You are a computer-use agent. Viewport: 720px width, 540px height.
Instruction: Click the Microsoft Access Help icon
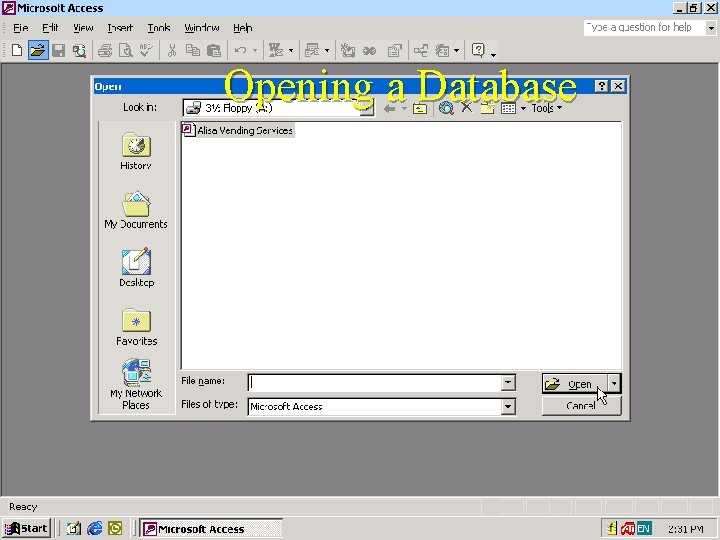coord(478,50)
